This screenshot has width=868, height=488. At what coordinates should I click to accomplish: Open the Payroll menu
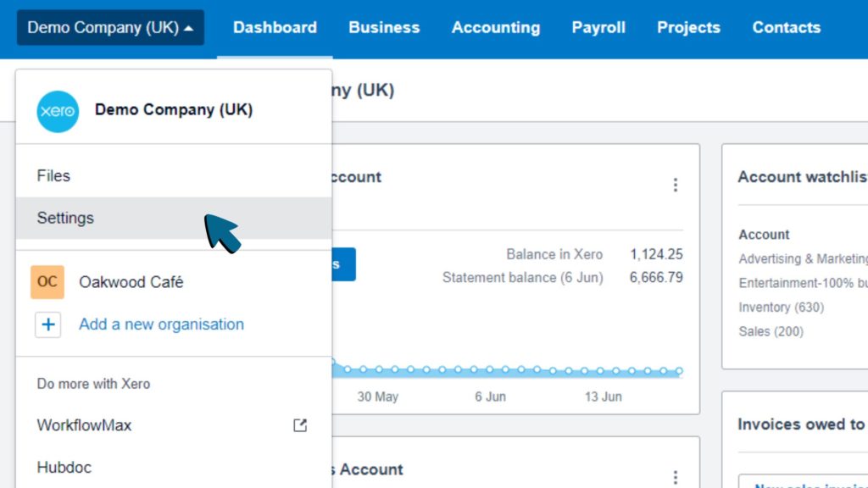[598, 28]
